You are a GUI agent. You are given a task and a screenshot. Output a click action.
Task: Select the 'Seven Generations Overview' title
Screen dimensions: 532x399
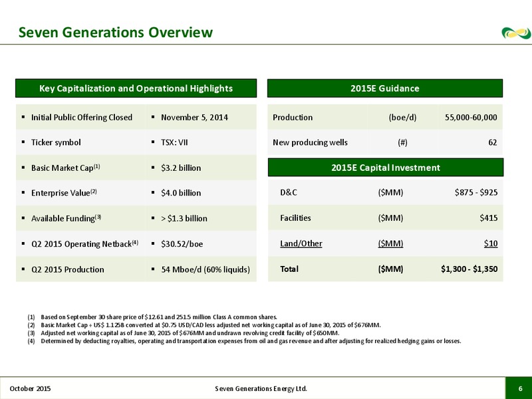pyautogui.click(x=115, y=32)
